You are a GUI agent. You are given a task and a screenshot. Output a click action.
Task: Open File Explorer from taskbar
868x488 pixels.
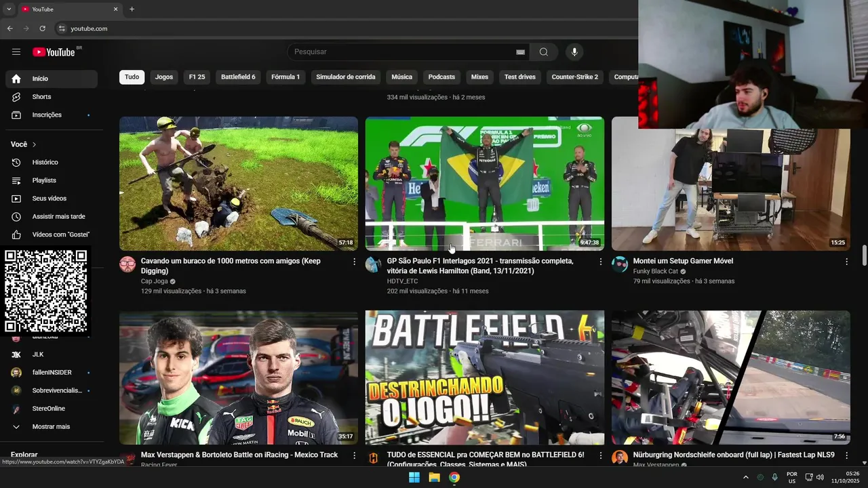(x=435, y=477)
